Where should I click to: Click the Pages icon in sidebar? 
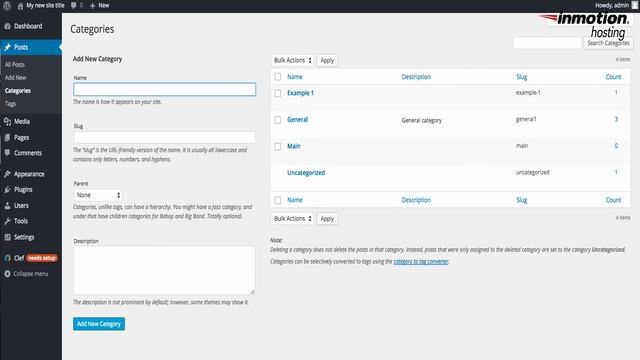click(7, 138)
